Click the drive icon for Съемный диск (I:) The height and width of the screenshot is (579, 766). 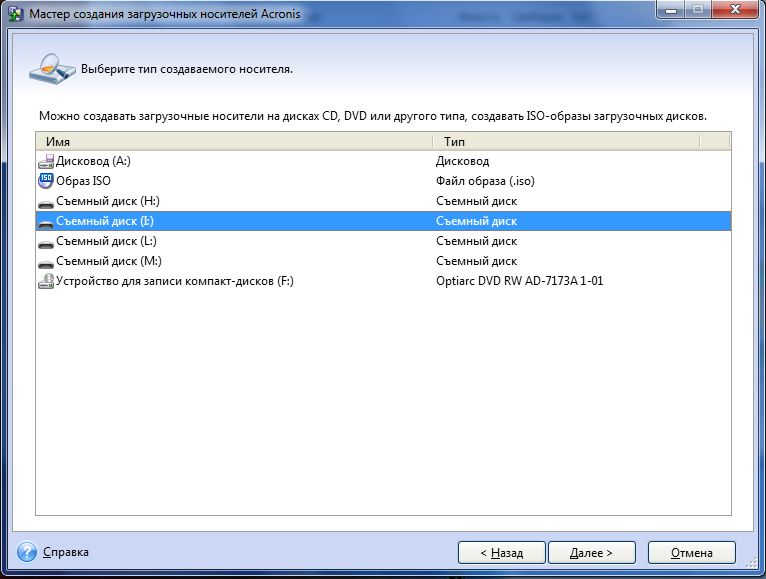pyautogui.click(x=46, y=223)
